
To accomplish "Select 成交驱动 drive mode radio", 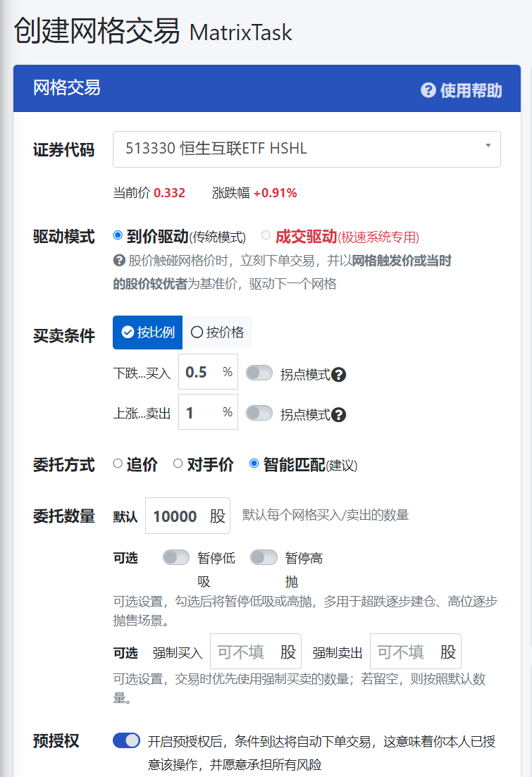I will [266, 235].
